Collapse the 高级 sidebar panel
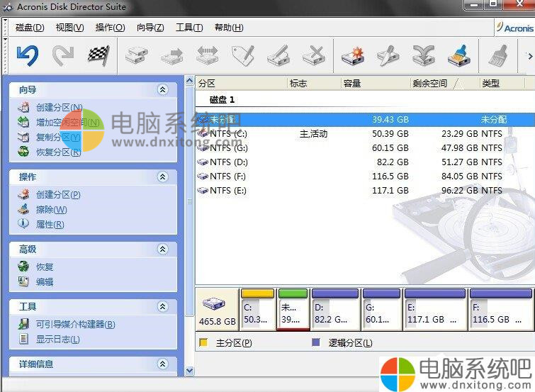 [163, 250]
